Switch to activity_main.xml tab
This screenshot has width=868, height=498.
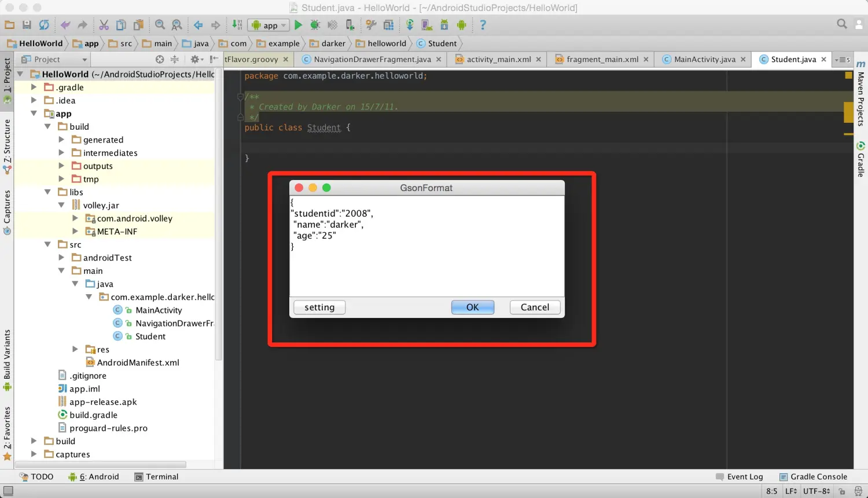[x=498, y=59]
